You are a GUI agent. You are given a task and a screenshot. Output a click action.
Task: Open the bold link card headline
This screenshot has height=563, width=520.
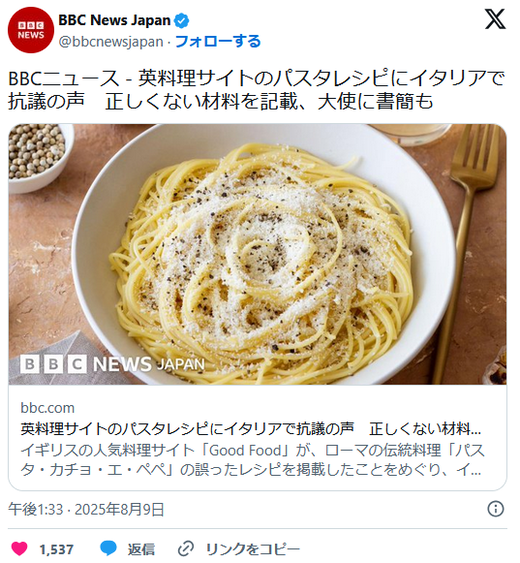coord(251,429)
